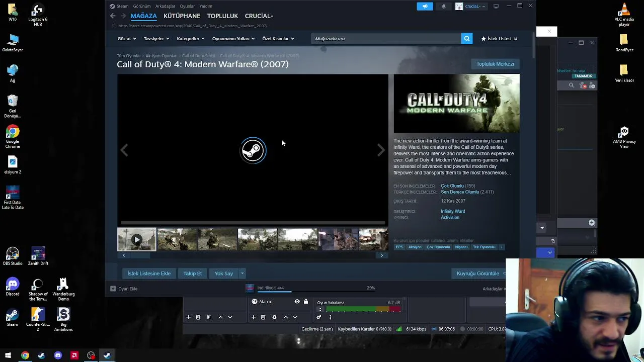644x362 pixels.
Task: Click the friend requests icon with red badge
Action: [584, 86]
